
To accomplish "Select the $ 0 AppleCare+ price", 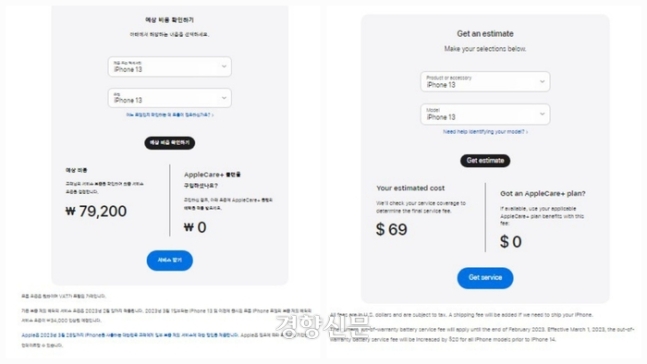I will (511, 242).
